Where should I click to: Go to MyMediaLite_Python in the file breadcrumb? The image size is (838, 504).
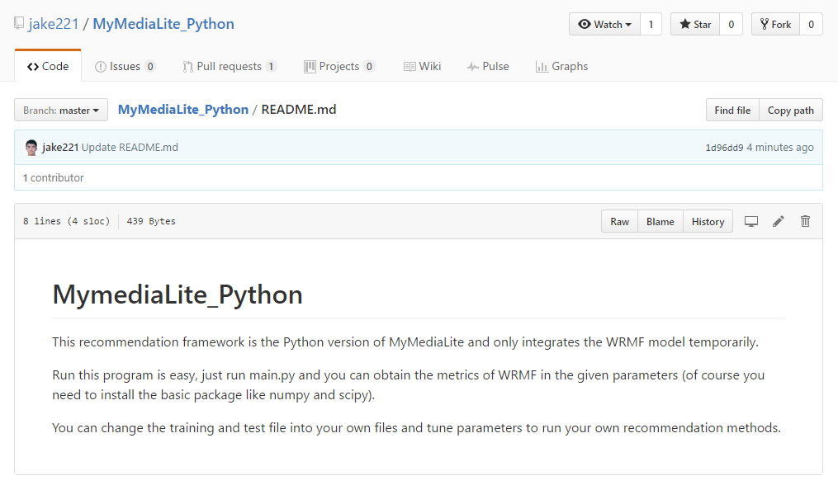coord(182,110)
